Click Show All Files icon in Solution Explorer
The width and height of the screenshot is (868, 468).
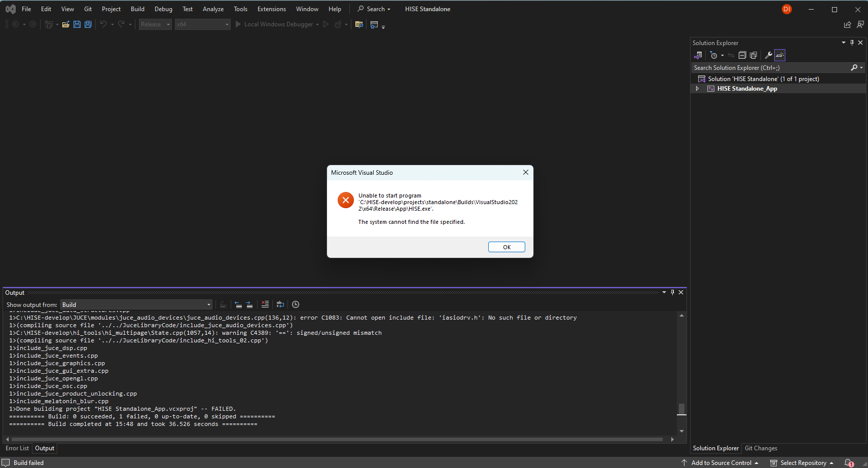pos(753,55)
